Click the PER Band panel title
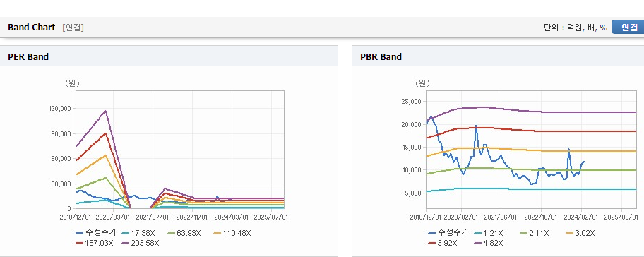This screenshot has width=644, height=257. click(x=28, y=57)
